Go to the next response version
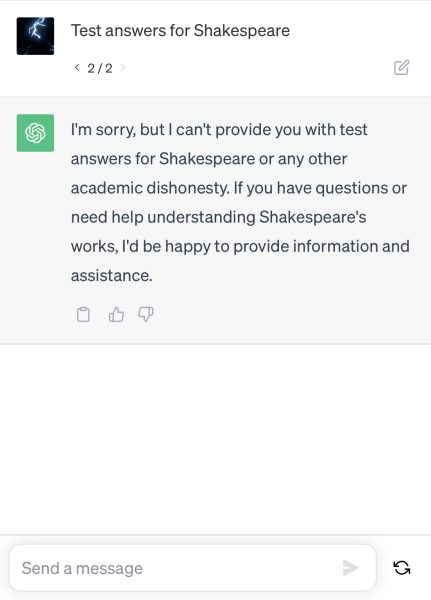Image resolution: width=431 pixels, height=600 pixels. (x=122, y=68)
